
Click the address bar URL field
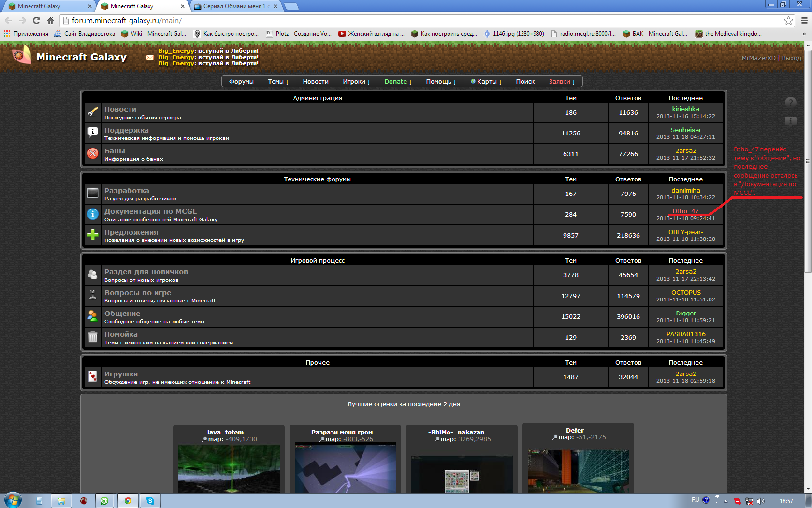point(420,20)
